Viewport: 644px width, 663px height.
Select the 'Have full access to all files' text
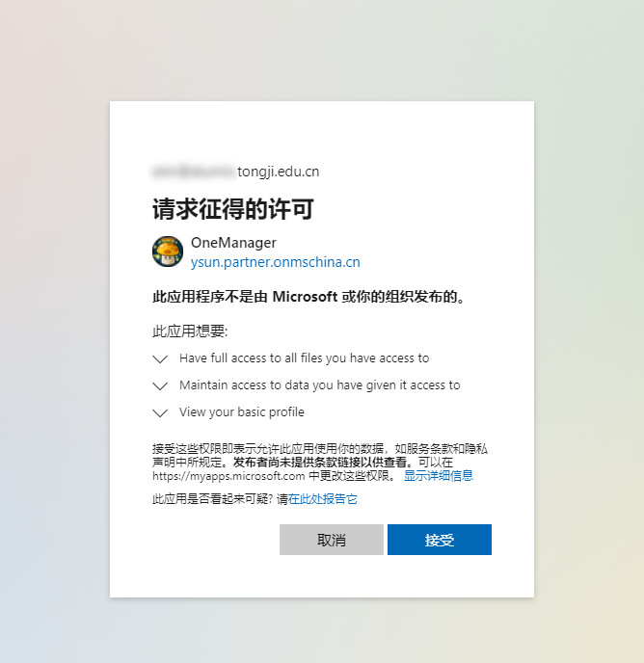click(305, 358)
